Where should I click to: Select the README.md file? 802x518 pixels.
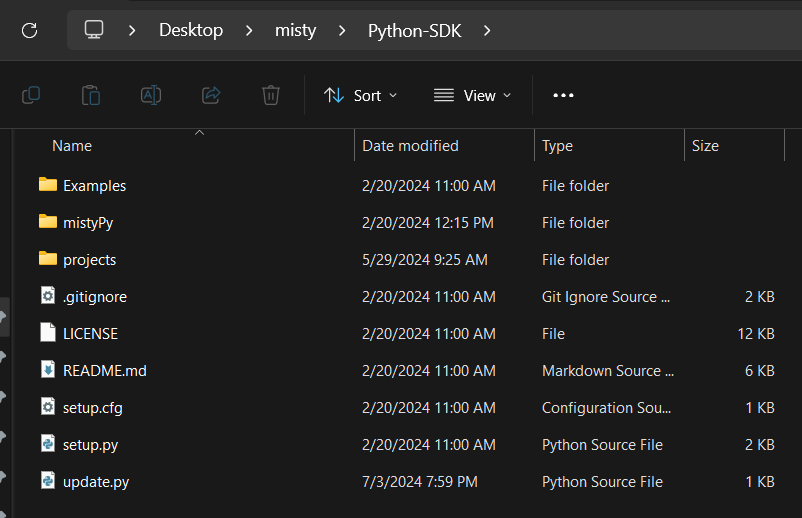pyautogui.click(x=104, y=370)
